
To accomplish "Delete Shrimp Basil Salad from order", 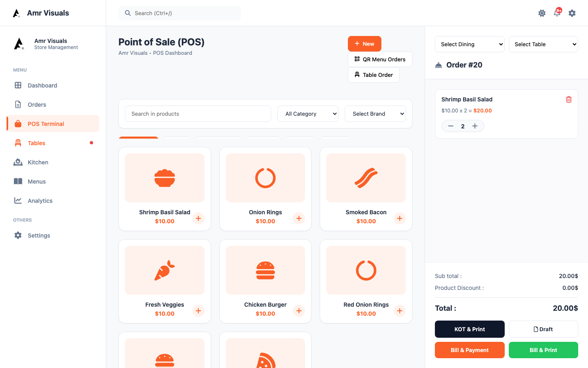I will point(569,99).
